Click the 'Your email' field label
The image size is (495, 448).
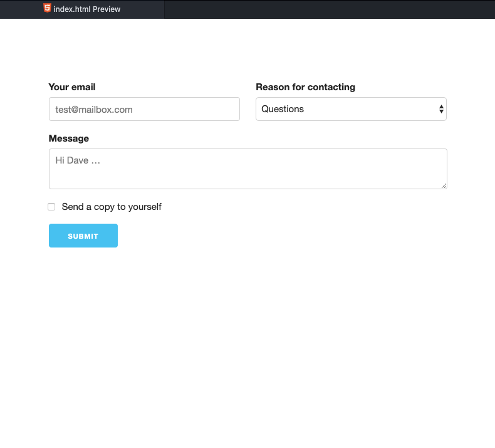tap(72, 87)
